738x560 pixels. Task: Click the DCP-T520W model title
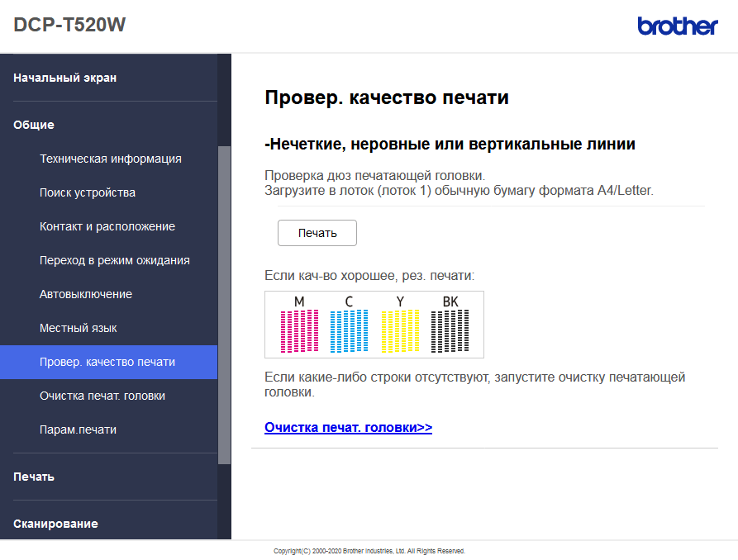click(69, 25)
